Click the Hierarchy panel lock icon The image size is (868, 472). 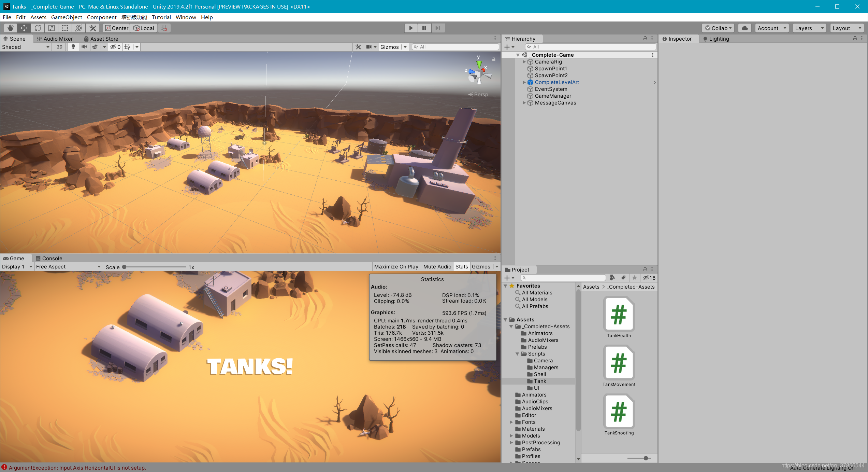tap(645, 39)
